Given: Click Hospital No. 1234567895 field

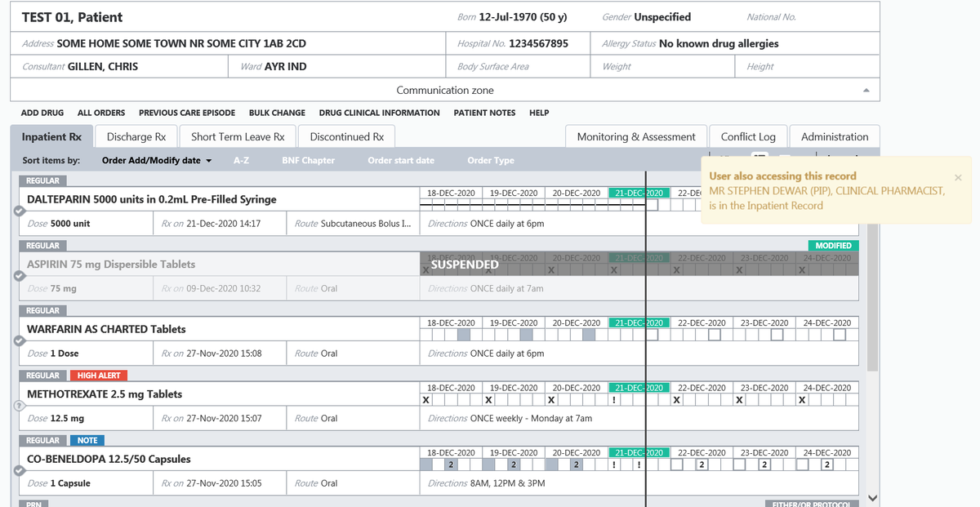Looking at the screenshot, I should 519,43.
